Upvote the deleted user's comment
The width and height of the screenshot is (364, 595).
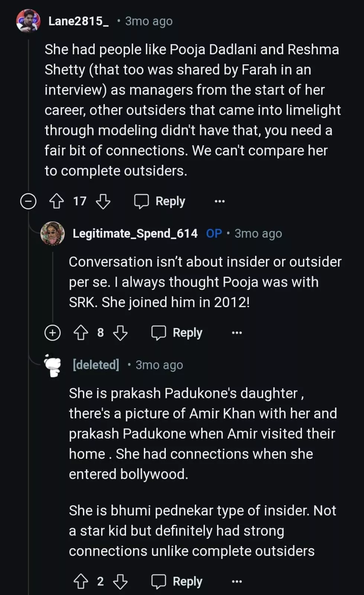pyautogui.click(x=81, y=582)
